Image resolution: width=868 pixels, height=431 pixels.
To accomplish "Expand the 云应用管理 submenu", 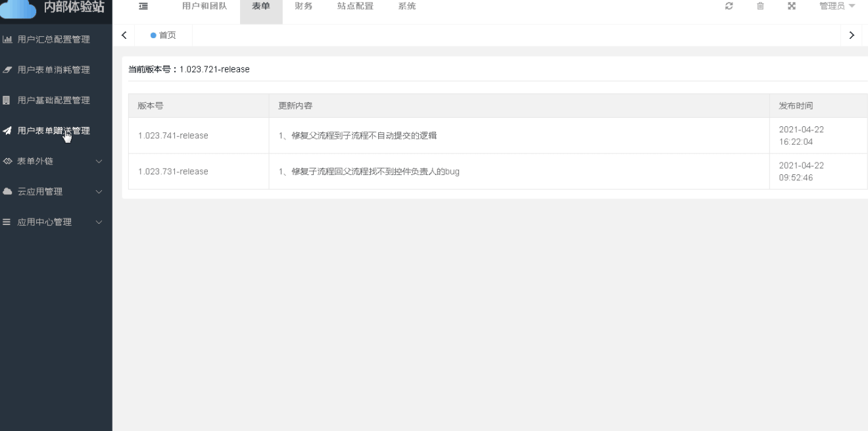I will (99, 191).
